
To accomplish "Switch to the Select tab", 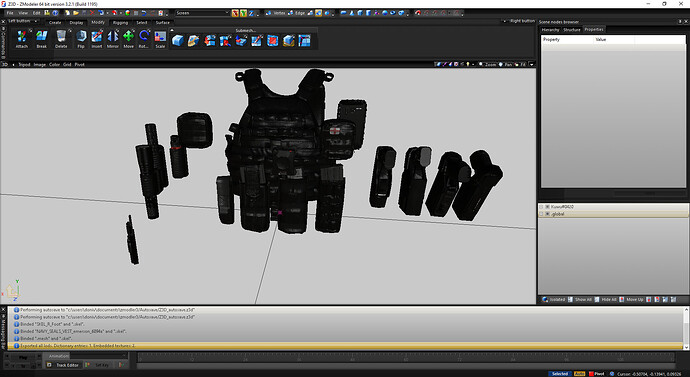I will tap(142, 22).
